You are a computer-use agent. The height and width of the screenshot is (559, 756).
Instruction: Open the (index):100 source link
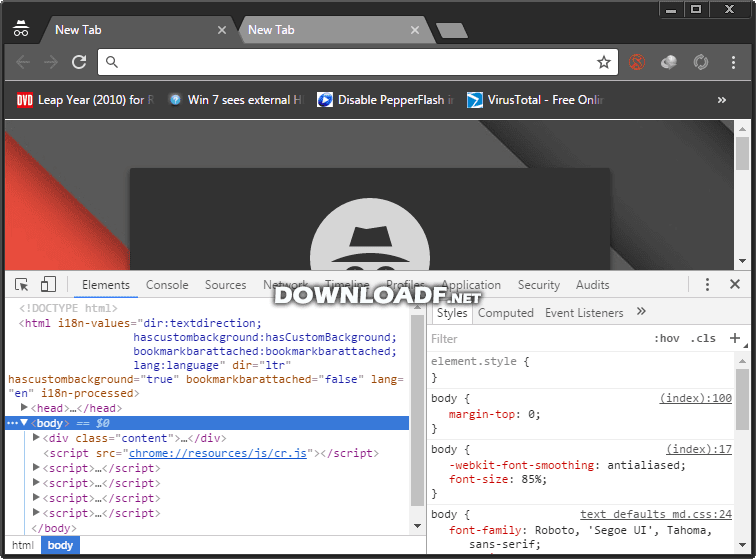pos(695,398)
